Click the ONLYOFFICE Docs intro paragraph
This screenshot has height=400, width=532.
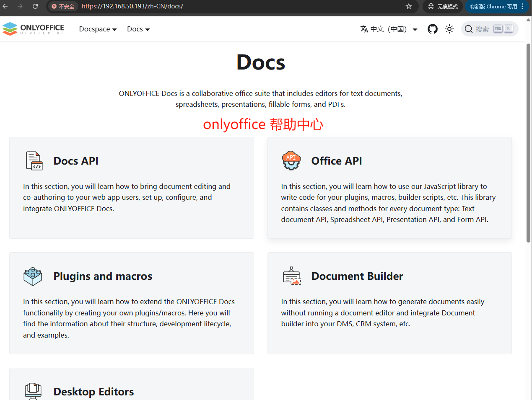(x=261, y=99)
